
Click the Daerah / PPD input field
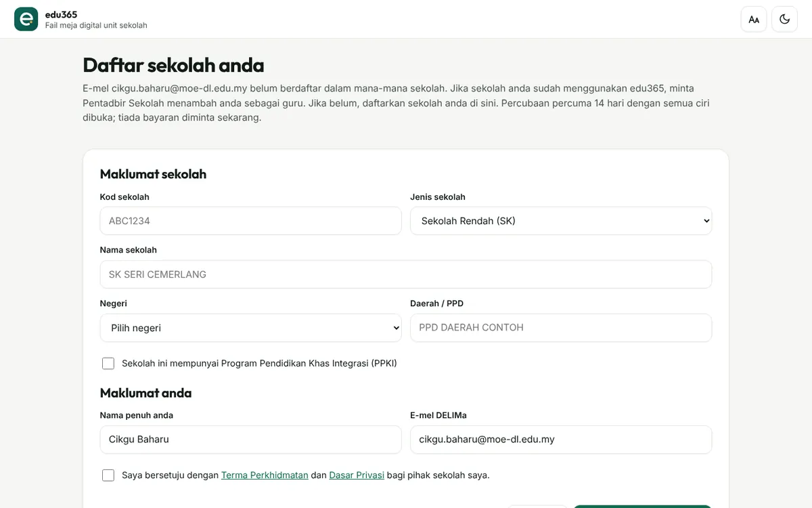click(x=561, y=328)
